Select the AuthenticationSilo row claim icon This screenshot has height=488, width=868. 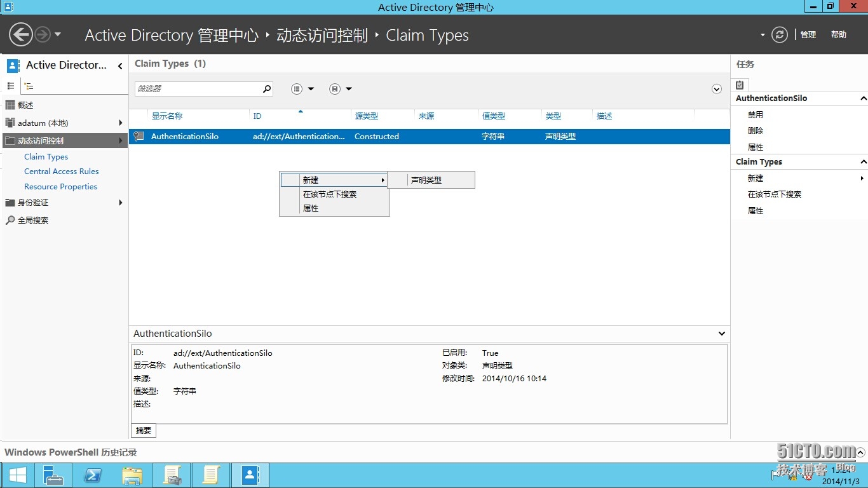pyautogui.click(x=139, y=136)
